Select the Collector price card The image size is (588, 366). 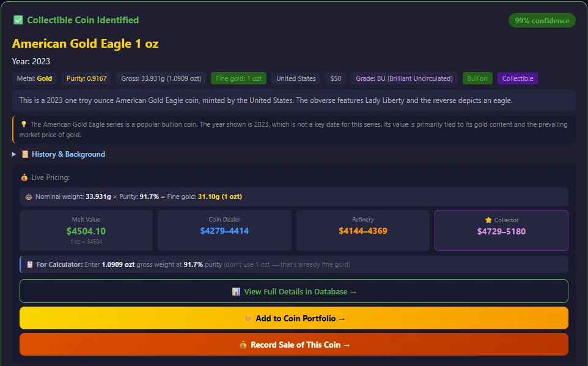pos(501,230)
